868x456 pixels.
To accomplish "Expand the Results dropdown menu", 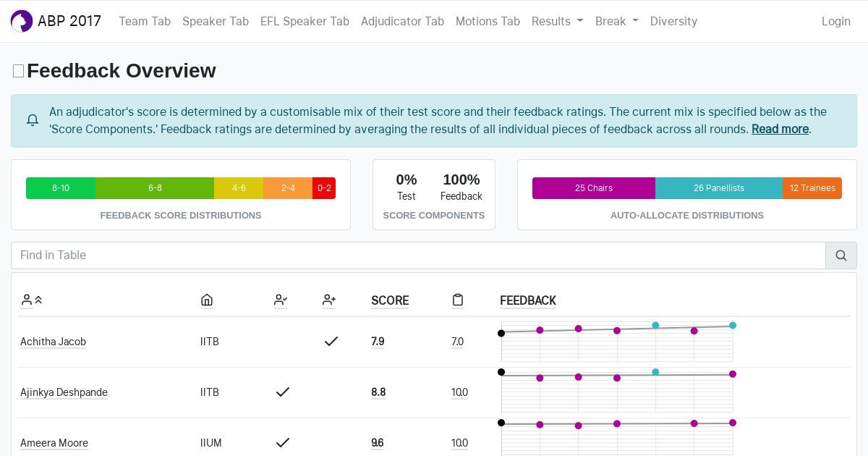I will coord(557,21).
